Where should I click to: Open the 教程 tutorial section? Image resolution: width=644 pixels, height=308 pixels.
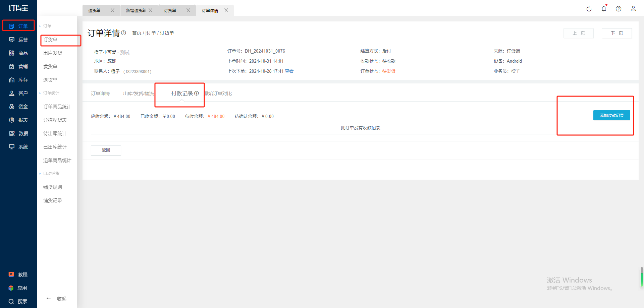pyautogui.click(x=18, y=274)
